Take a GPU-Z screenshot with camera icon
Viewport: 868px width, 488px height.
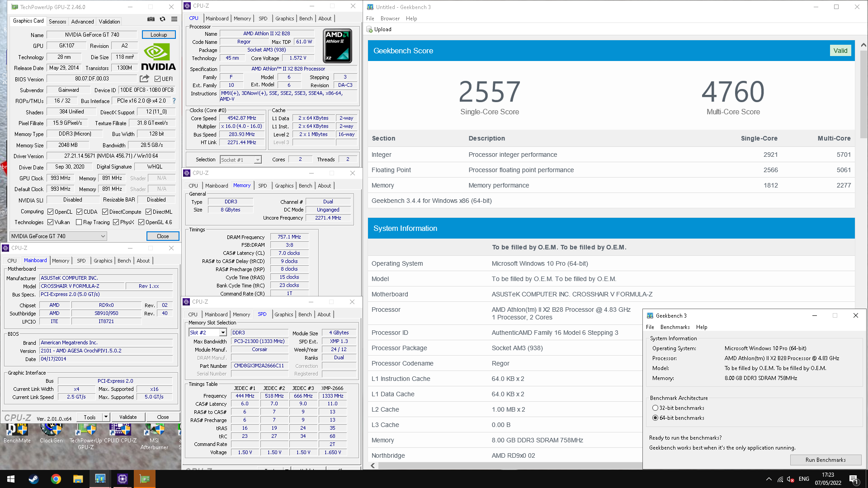[x=151, y=19]
